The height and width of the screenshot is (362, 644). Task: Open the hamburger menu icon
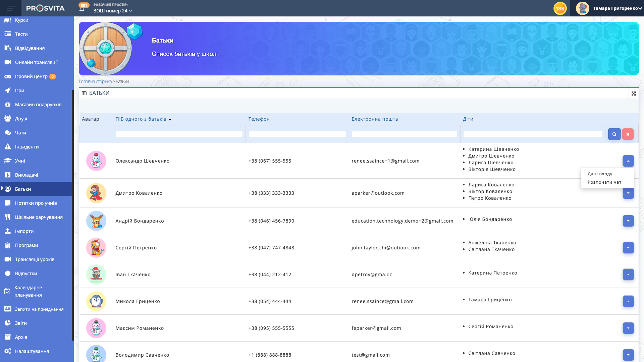(11, 8)
